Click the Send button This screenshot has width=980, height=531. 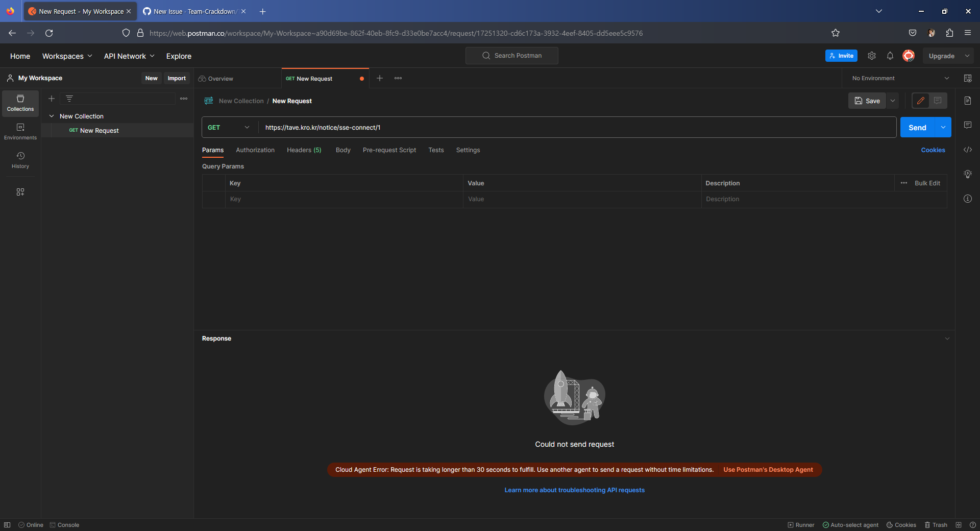tap(917, 128)
